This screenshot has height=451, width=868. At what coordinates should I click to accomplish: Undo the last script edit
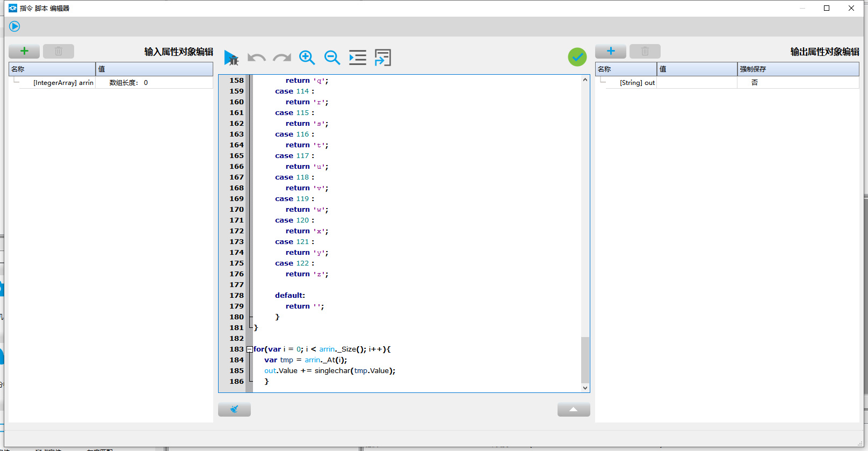coord(257,58)
